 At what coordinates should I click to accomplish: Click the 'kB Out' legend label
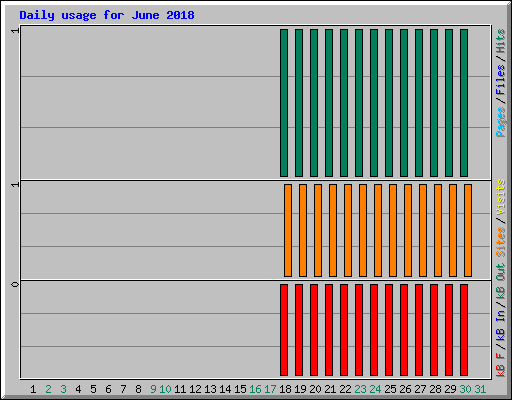[x=500, y=282]
